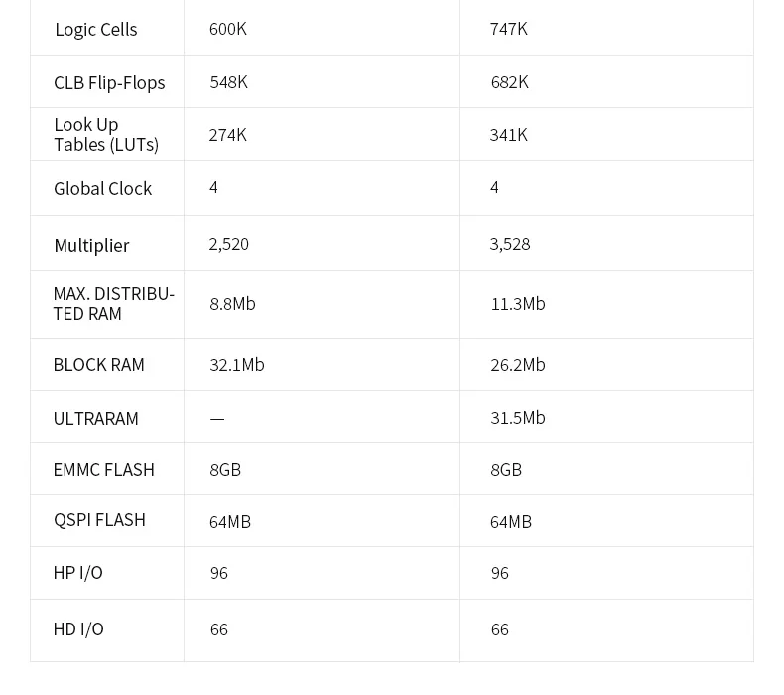784x695 pixels.
Task: Click the 31.5Mb ULTRARAM value
Action: tap(518, 418)
